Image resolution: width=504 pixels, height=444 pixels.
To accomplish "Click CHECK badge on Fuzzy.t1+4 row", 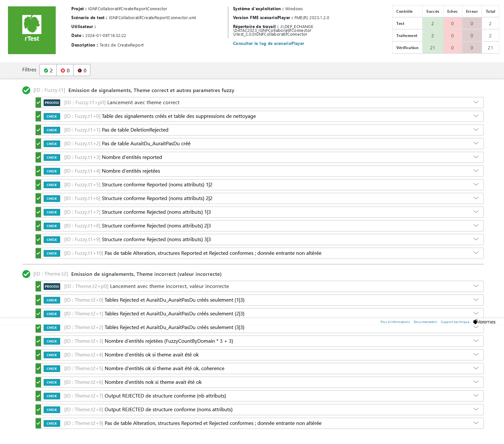I will [52, 171].
